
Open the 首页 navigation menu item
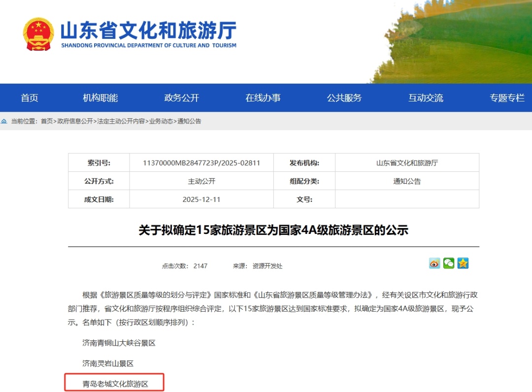click(x=29, y=98)
